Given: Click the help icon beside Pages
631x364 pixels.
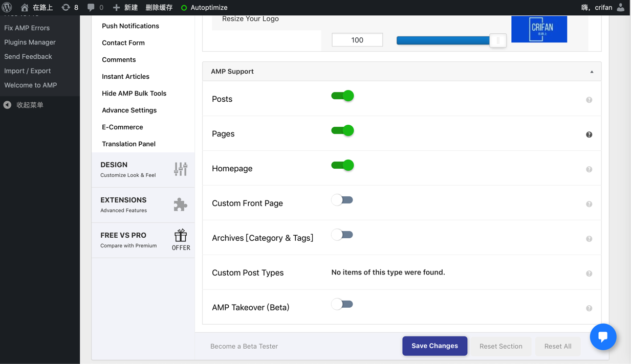Looking at the screenshot, I should (589, 134).
